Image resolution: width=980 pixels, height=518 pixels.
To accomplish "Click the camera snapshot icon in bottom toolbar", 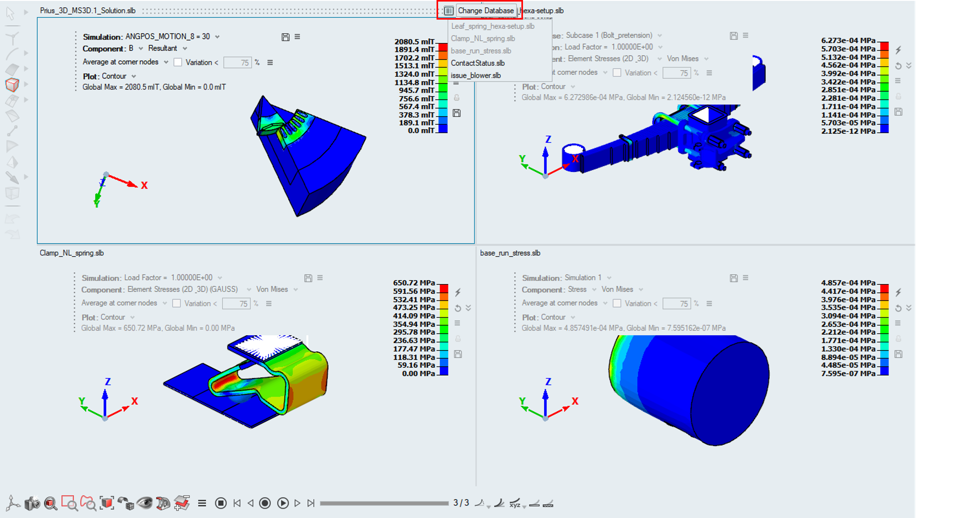I will click(x=32, y=503).
